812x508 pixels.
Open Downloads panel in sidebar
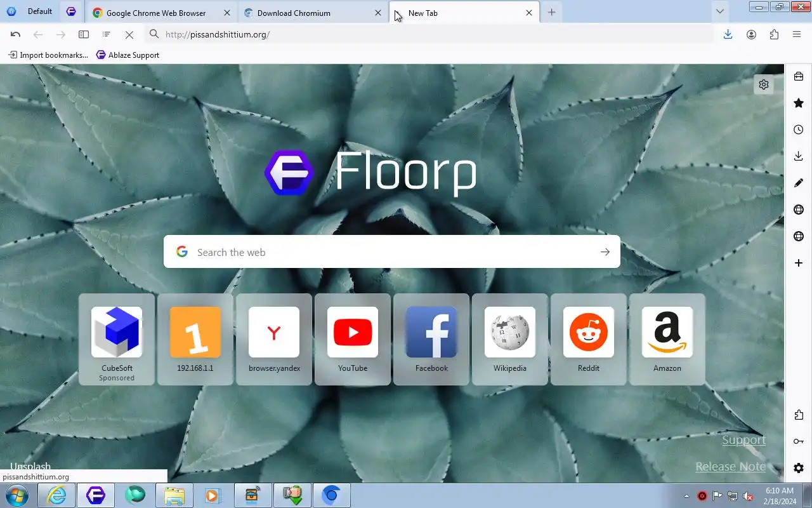[799, 156]
